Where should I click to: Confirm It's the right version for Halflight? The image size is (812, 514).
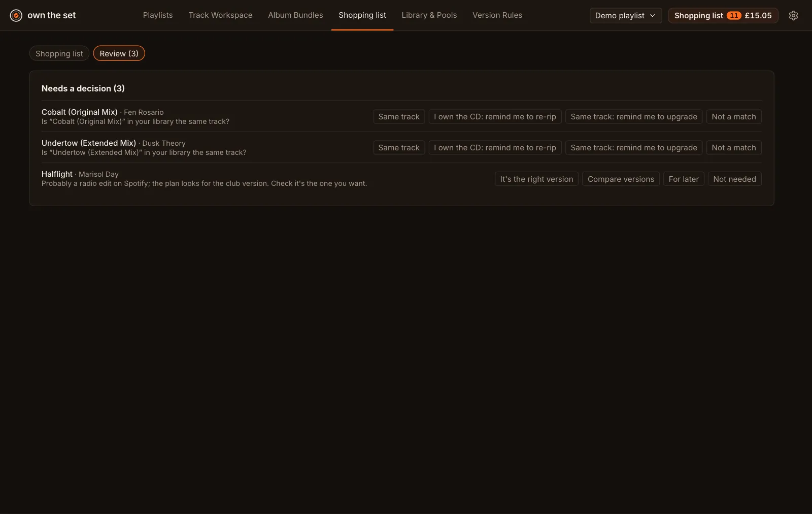click(536, 179)
